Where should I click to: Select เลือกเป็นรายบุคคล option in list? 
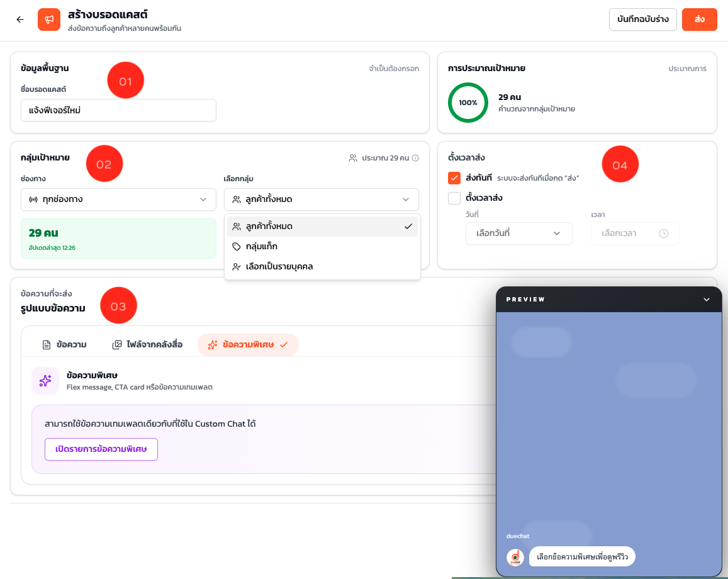click(x=322, y=266)
